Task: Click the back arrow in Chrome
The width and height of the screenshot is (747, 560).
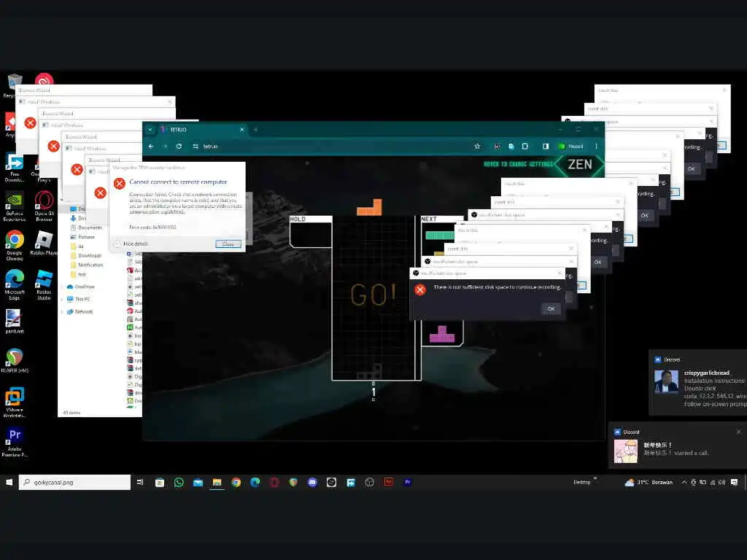Action: click(151, 146)
